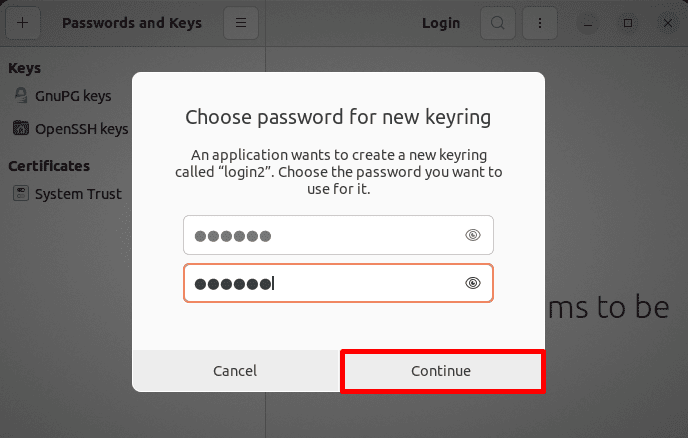
Task: Minimize the Passwords and Keys window
Action: click(x=590, y=22)
